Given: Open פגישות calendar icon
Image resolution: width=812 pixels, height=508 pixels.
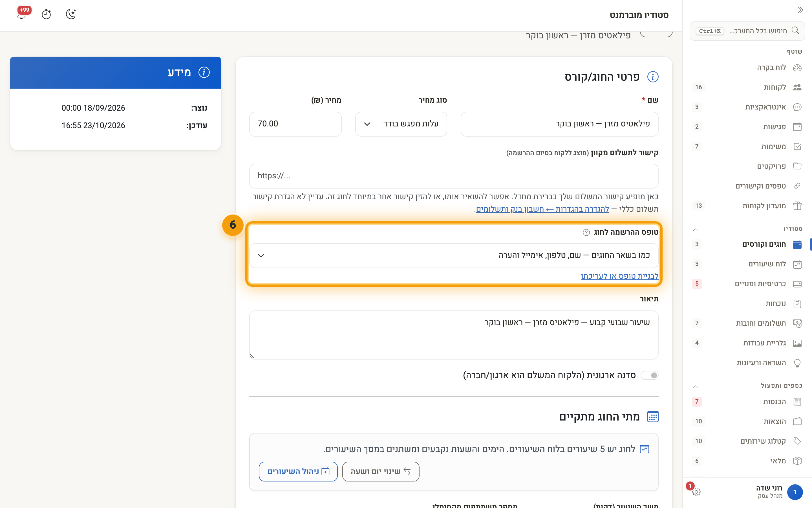Looking at the screenshot, I should tap(797, 127).
